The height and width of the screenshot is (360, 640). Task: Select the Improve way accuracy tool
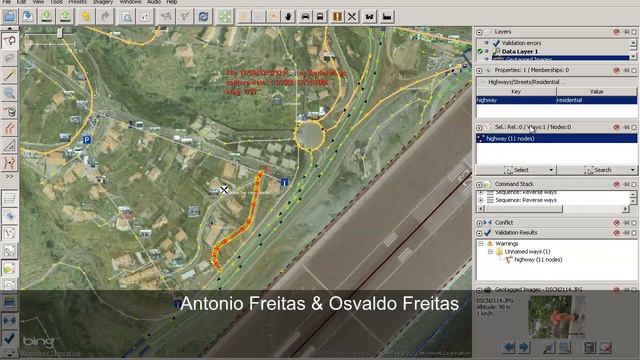coord(9,164)
